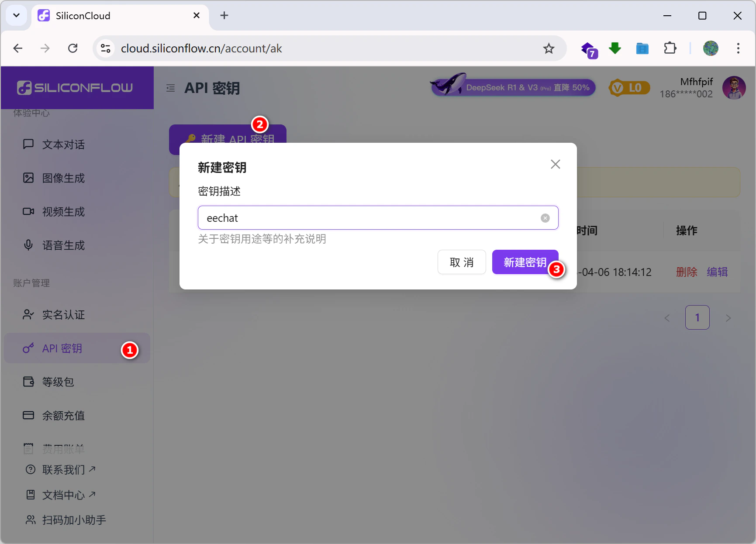Open 等级包 in the sidebar
756x544 pixels.
point(77,382)
